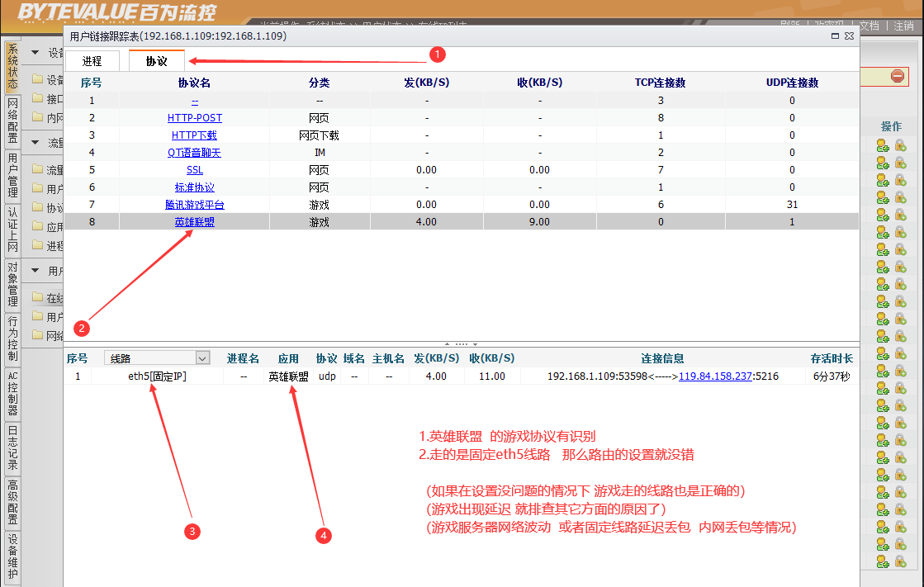Click the 标准协议 protocol link

[x=195, y=187]
